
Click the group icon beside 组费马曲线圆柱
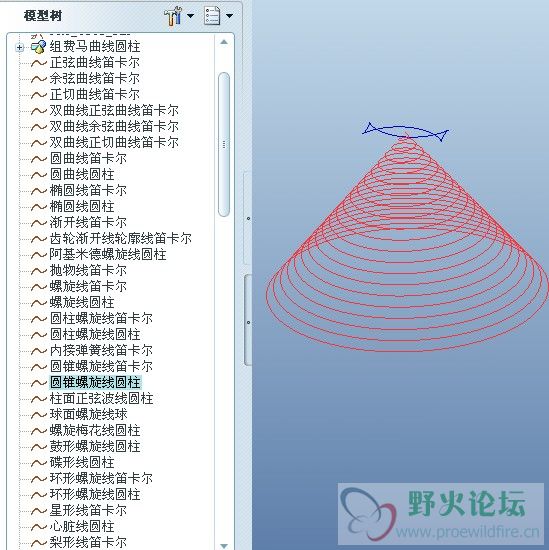pyautogui.click(x=39, y=47)
